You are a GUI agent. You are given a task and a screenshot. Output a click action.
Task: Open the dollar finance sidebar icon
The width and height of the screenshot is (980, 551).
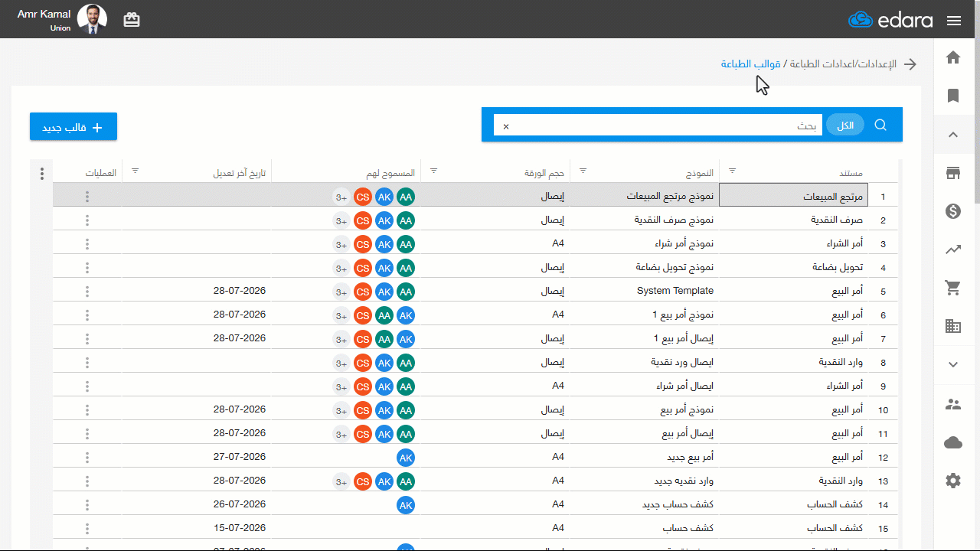953,211
